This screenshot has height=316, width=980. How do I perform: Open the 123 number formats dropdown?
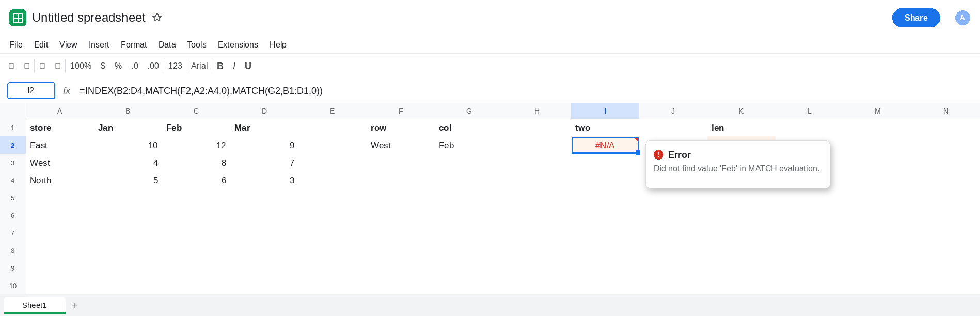pos(175,66)
